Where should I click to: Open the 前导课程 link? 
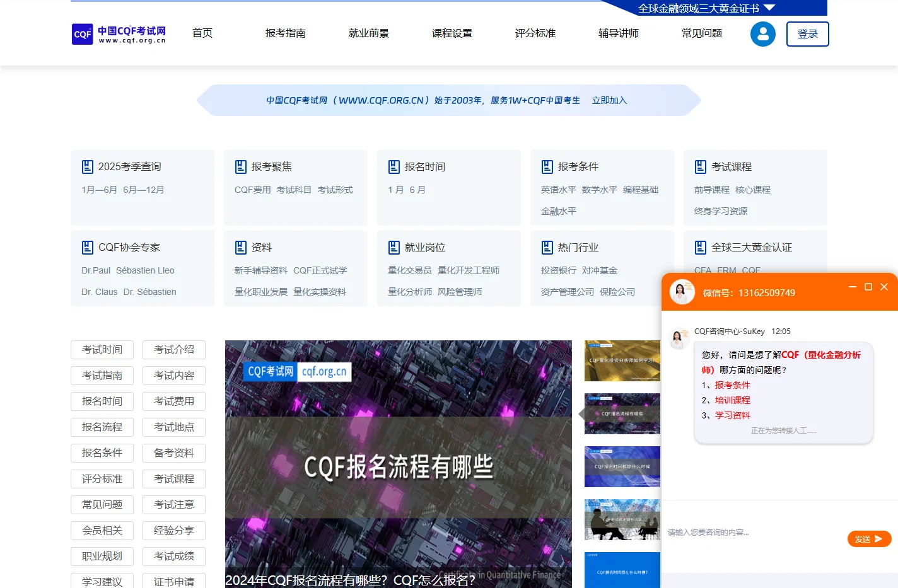pos(712,190)
